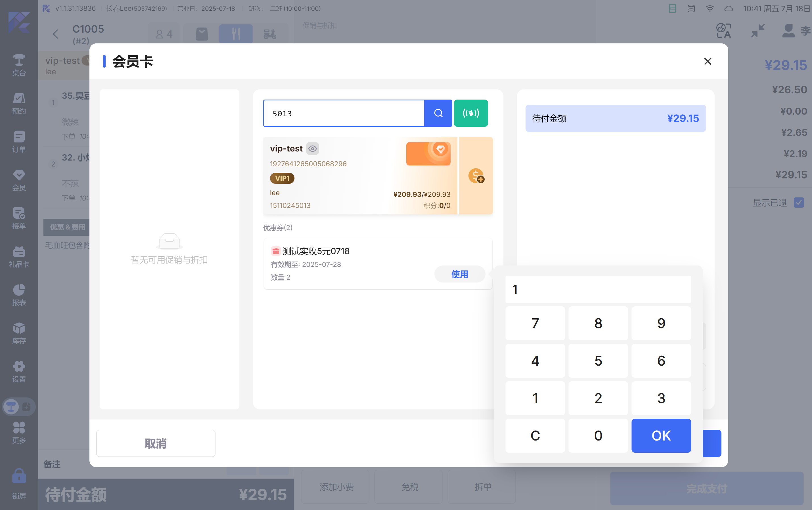Image resolution: width=812 pixels, height=510 pixels.
Task: Click the member search input field
Action: pyautogui.click(x=344, y=113)
